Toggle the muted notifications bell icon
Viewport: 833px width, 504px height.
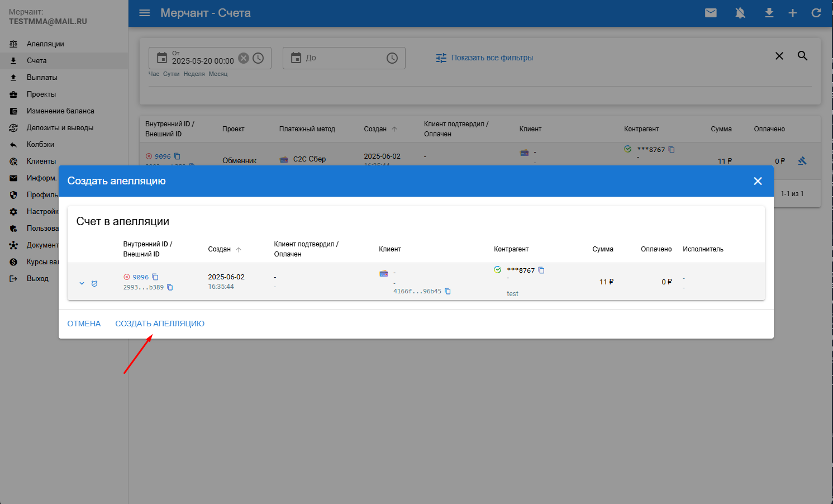click(x=740, y=13)
